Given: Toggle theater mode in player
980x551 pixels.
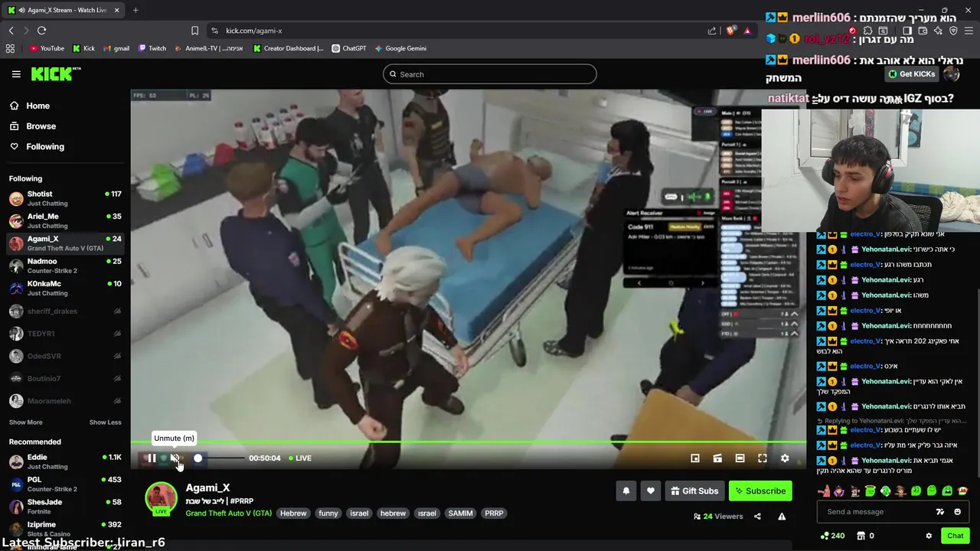Looking at the screenshot, I should [740, 458].
